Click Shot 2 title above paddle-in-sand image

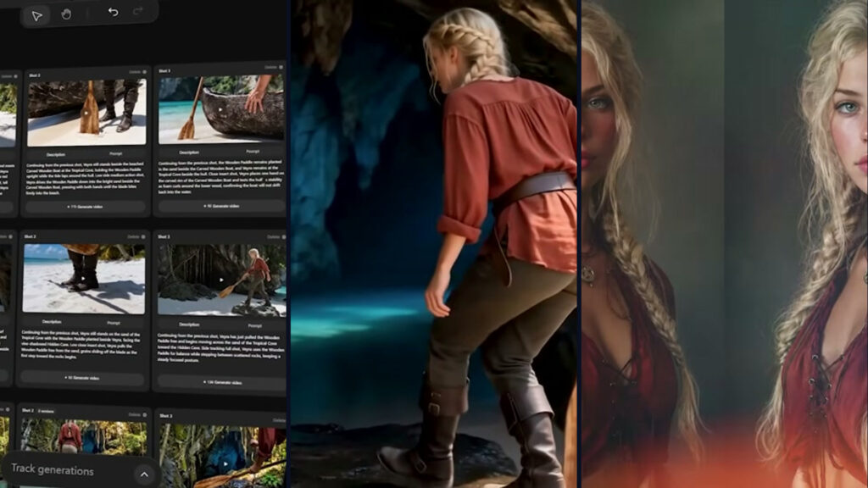(x=34, y=75)
